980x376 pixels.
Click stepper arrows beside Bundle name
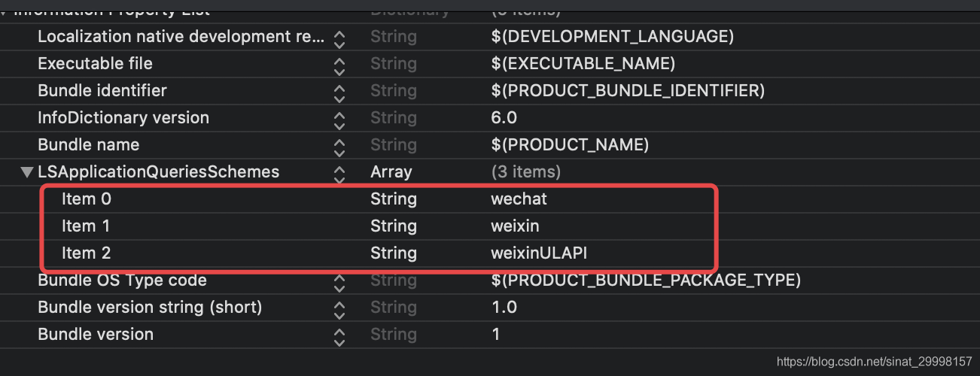[x=339, y=146]
